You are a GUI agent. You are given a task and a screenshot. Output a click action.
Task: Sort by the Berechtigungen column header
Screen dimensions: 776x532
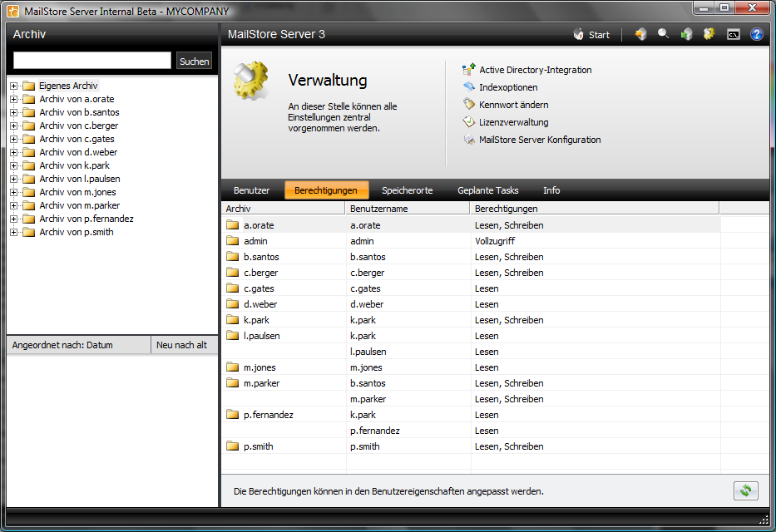click(595, 209)
